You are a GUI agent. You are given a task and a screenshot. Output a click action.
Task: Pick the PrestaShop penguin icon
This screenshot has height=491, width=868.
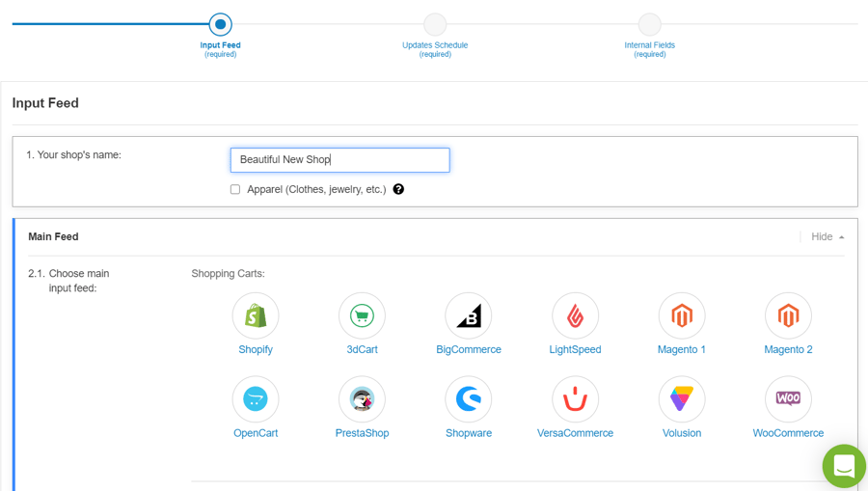362,399
